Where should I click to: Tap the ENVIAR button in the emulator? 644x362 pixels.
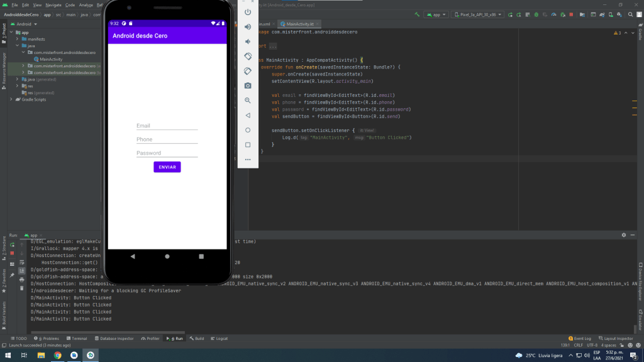[x=167, y=167]
